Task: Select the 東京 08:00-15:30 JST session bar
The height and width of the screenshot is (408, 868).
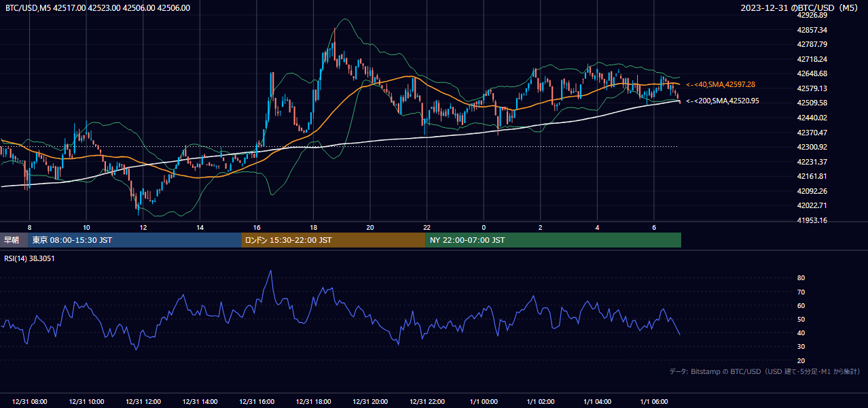Action: 134,240
